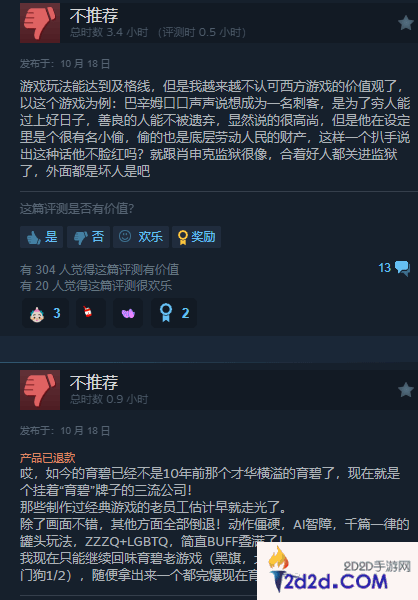Viewport: 418px width, 600px height.
Task: Click the star icon on second review header
Action: 405,390
